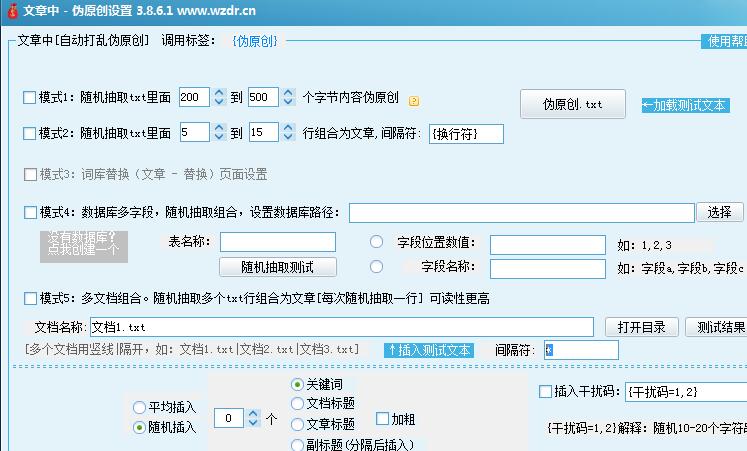Select 平均插入 radio option
747x451 pixels.
(x=139, y=407)
